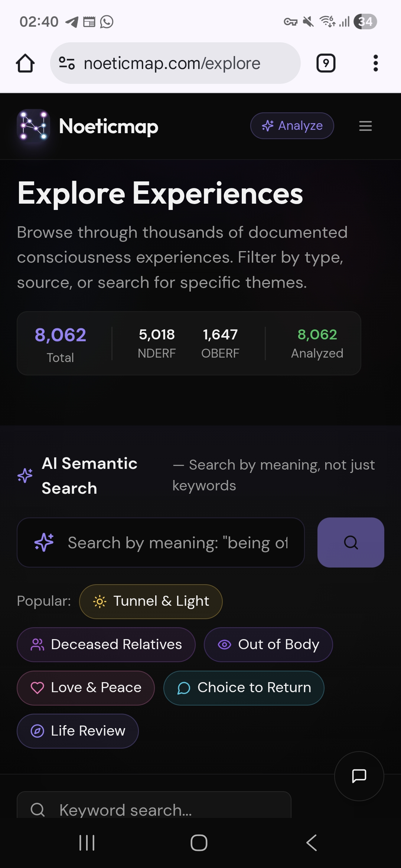Pick the Choice to Return tag
This screenshot has width=401, height=868.
coord(244,688)
